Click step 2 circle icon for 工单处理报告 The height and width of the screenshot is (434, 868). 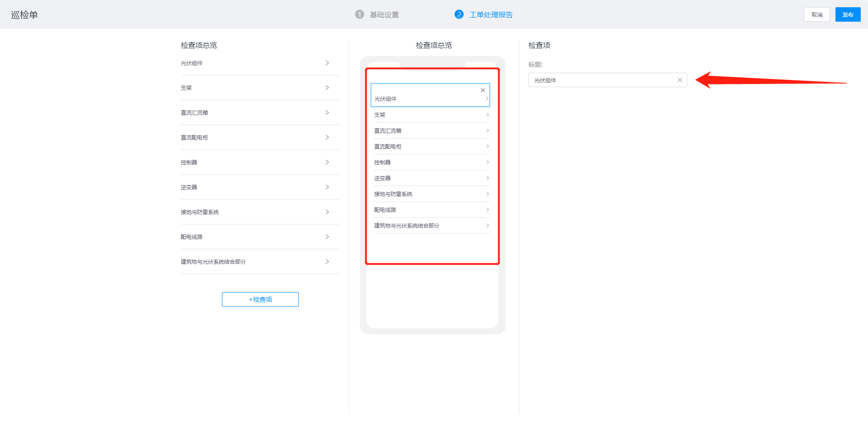coord(459,14)
